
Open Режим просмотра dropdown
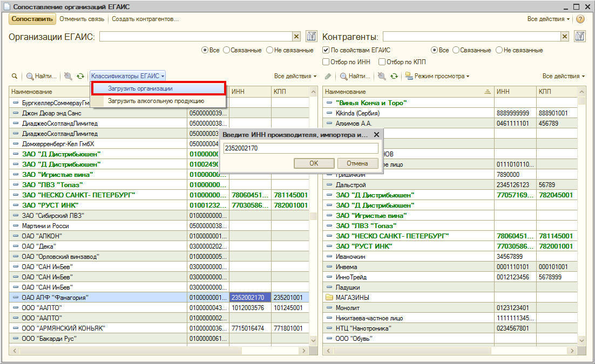[437, 76]
